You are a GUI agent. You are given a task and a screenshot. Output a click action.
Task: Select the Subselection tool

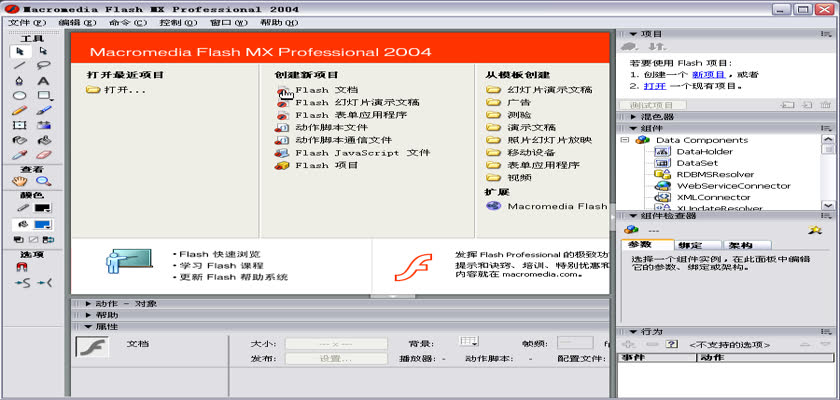click(43, 51)
